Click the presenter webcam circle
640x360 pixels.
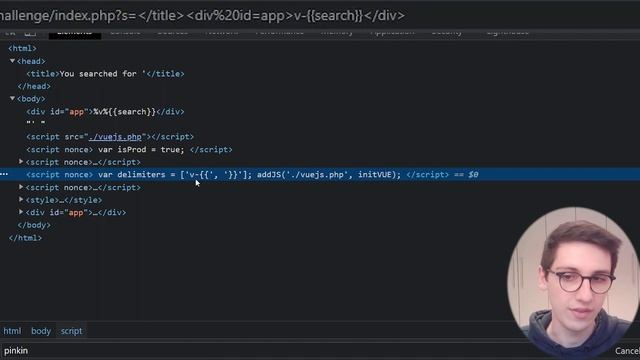click(x=573, y=282)
